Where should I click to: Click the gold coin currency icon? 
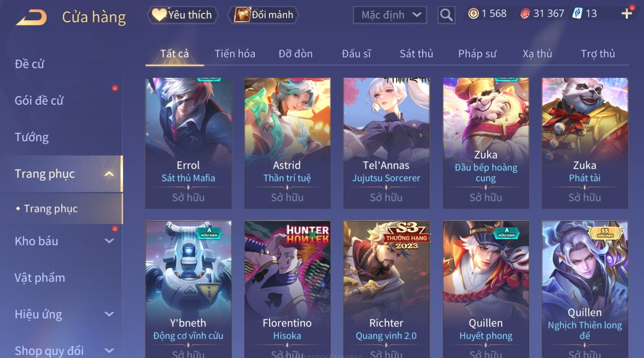473,14
